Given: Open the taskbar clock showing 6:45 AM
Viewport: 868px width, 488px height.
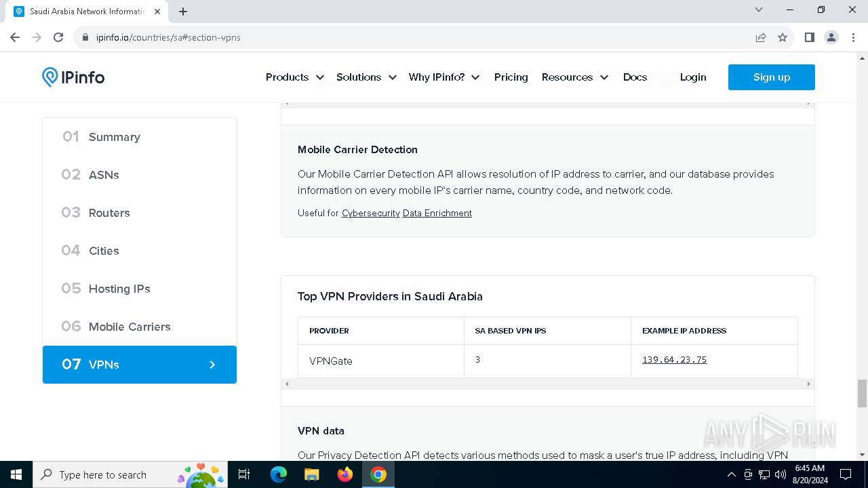Looking at the screenshot, I should pos(810,474).
